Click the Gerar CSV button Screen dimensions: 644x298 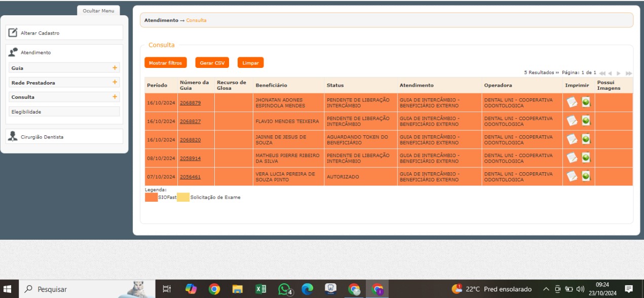point(212,63)
